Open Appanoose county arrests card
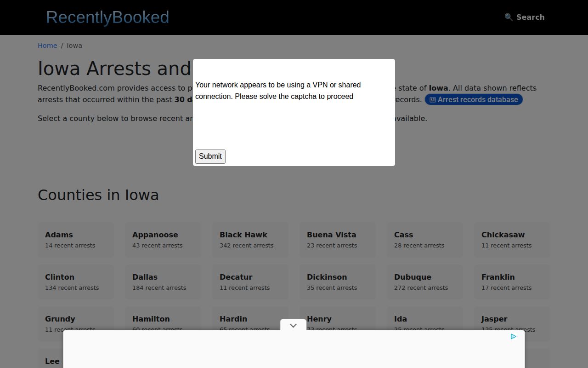588x368 pixels. click(x=163, y=240)
